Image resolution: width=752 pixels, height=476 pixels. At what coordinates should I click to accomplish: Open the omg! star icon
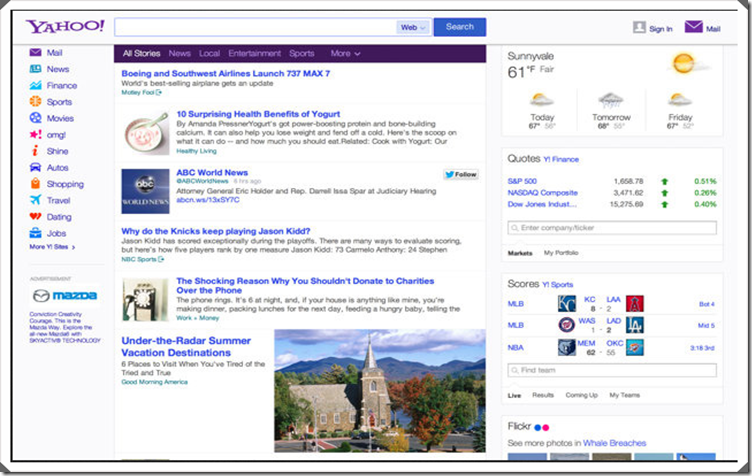(x=35, y=135)
